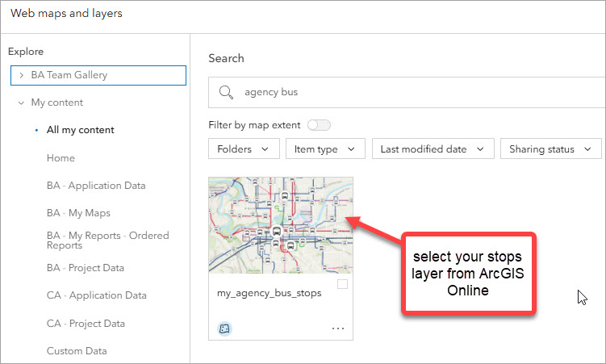Click the search magnifier icon
The image size is (606, 364).
[x=226, y=92]
